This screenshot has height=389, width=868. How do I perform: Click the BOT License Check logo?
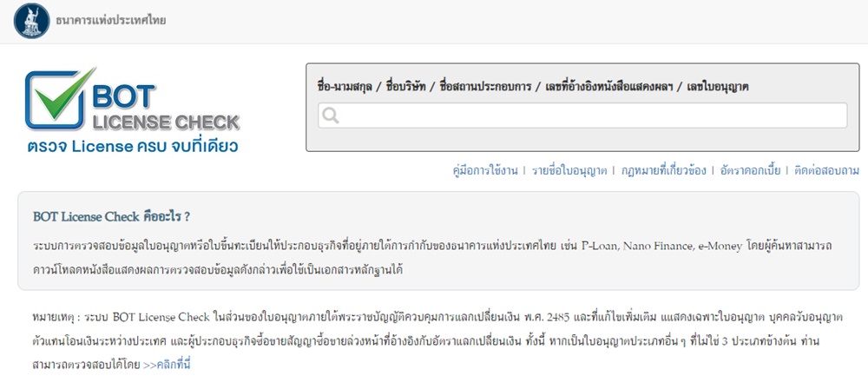pyautogui.click(x=132, y=111)
